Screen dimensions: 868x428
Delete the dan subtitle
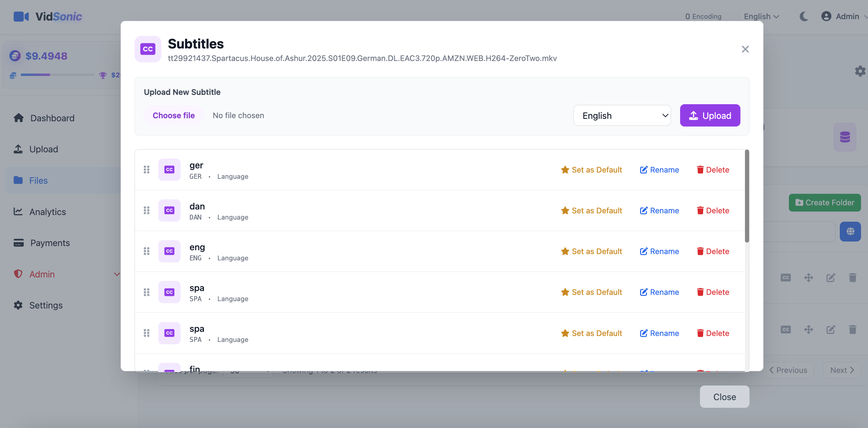(x=713, y=211)
